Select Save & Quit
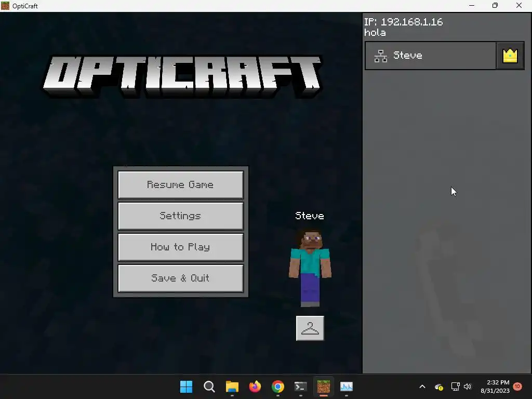The width and height of the screenshot is (532, 399). (x=180, y=278)
